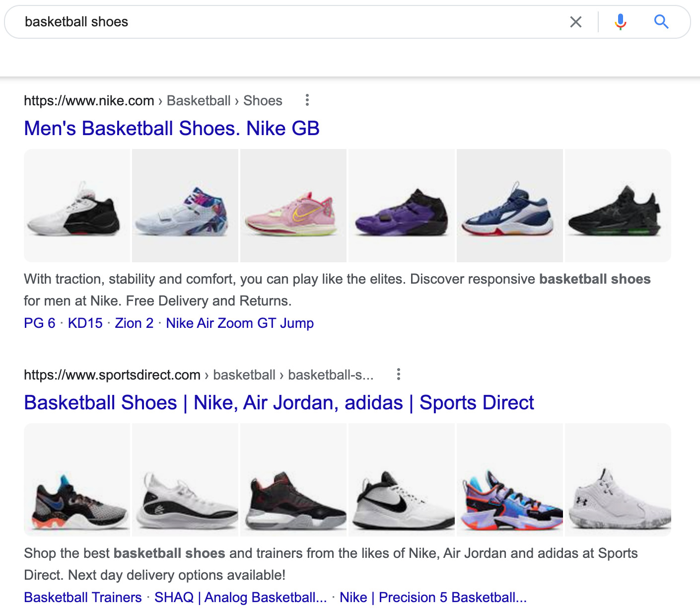700x616 pixels.
Task: Select the pink Kyrie shoe thumbnail
Action: click(293, 205)
